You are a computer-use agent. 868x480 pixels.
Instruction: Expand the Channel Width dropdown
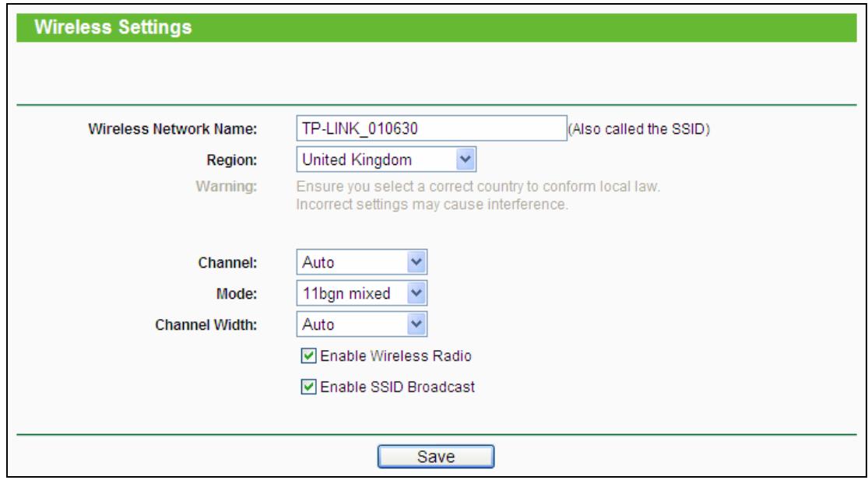[362, 324]
